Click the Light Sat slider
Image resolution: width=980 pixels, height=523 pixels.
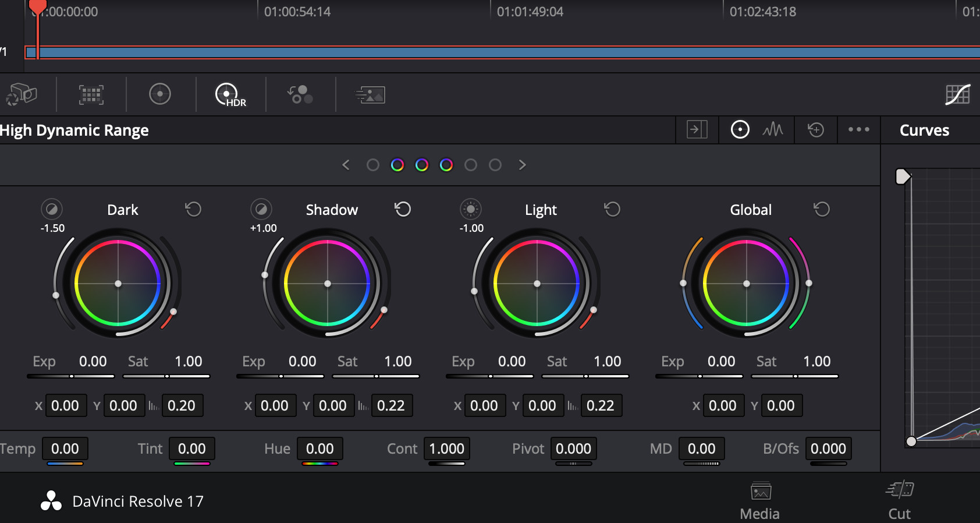point(585,376)
